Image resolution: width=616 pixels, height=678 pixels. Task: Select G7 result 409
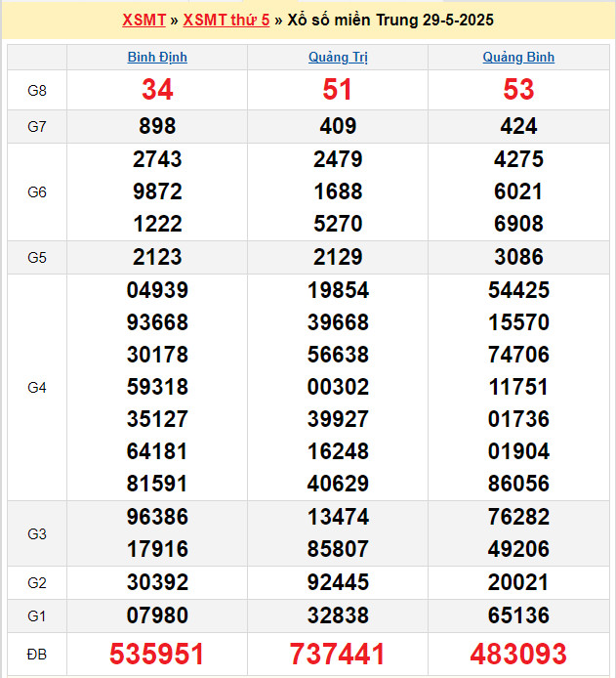pyautogui.click(x=338, y=126)
